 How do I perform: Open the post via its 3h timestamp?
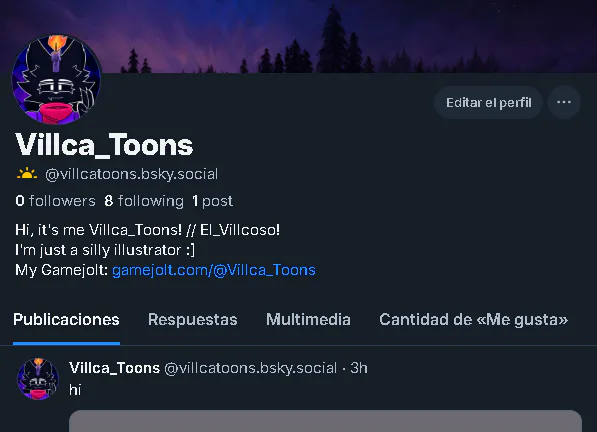tap(359, 368)
